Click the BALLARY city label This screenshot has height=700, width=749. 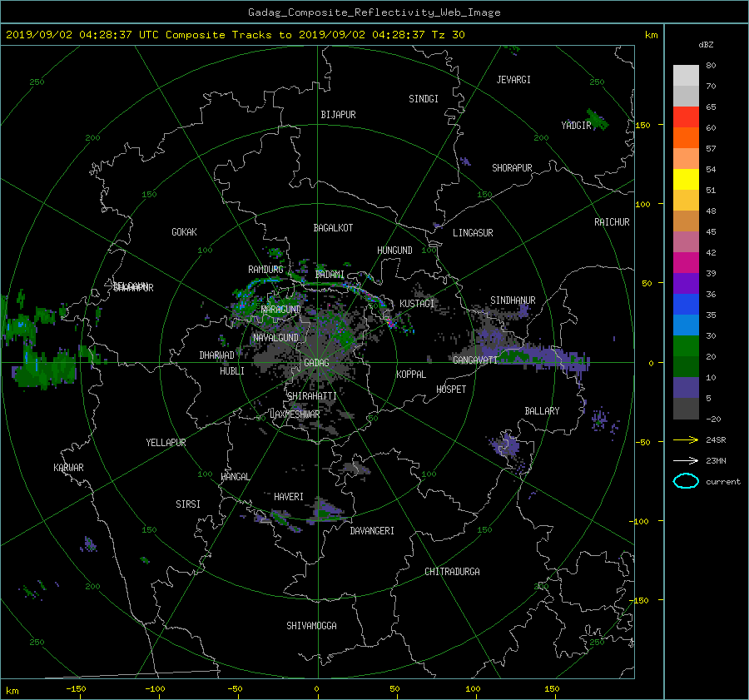pos(542,411)
